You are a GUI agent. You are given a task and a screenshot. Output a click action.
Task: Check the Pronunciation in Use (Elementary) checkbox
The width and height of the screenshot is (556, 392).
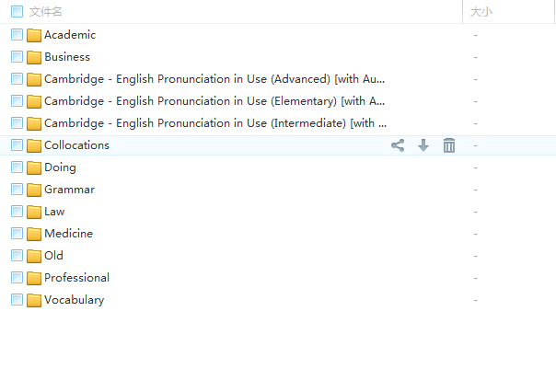[17, 101]
